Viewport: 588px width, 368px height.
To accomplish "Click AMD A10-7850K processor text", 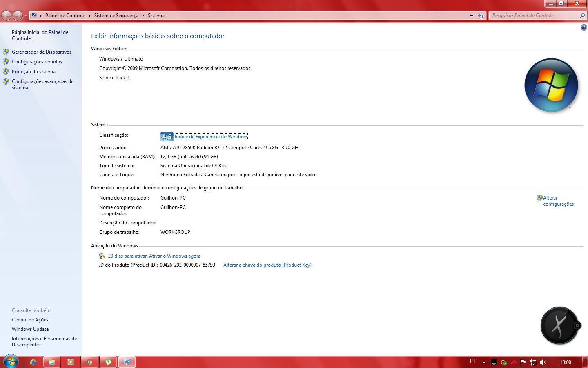I will pos(230,148).
